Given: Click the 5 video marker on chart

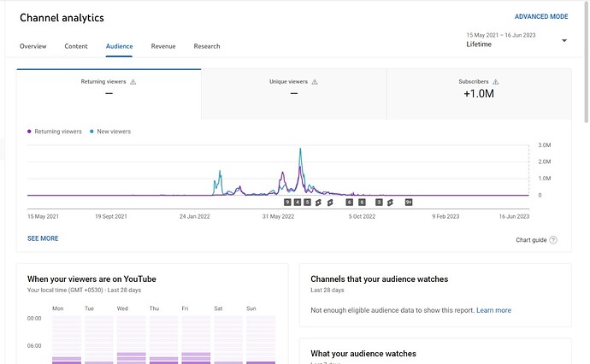Looking at the screenshot, I should pos(308,203).
